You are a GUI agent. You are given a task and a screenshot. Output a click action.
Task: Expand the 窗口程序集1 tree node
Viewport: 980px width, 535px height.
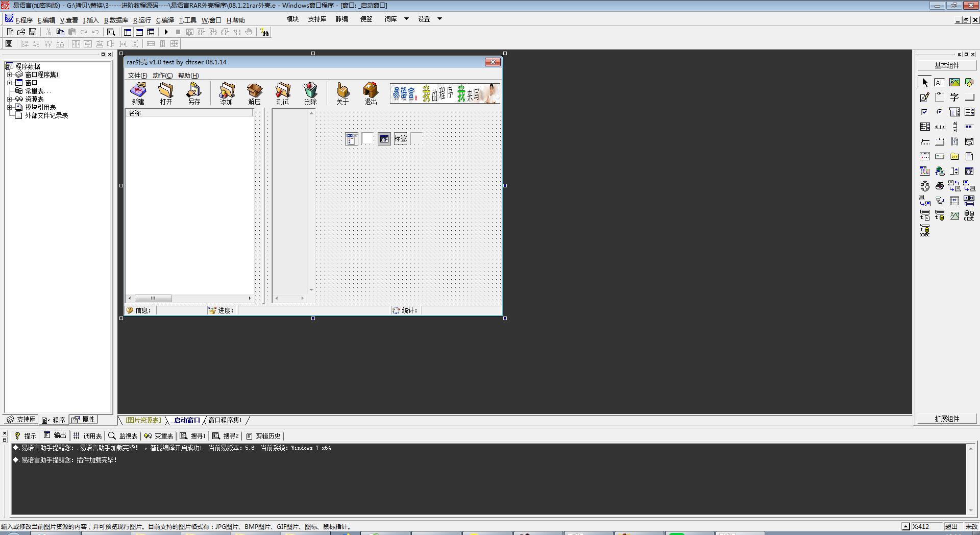click(9, 75)
